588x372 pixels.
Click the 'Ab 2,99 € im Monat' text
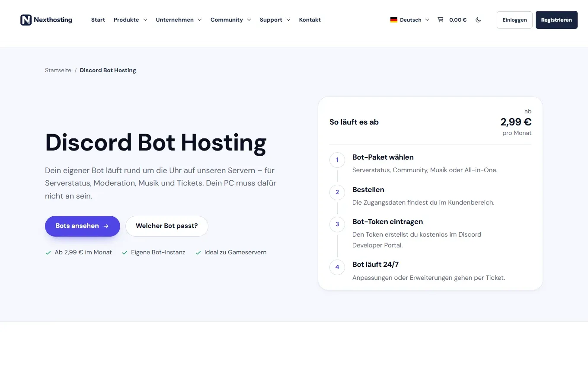coord(83,252)
